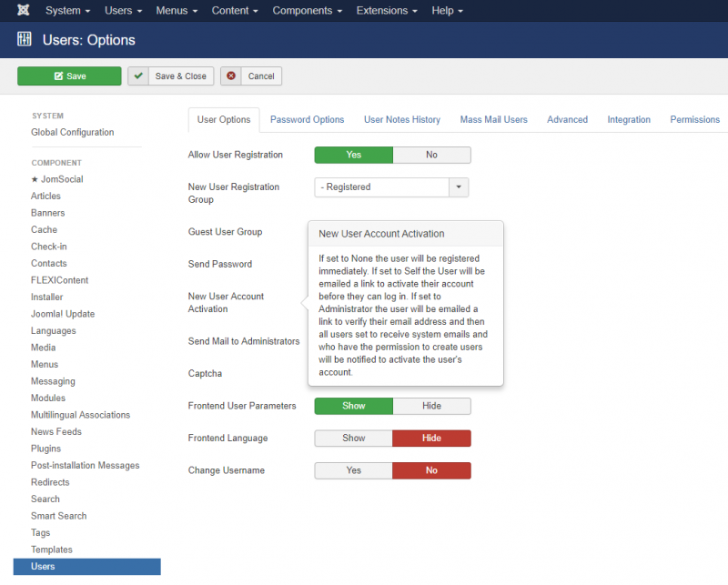The width and height of the screenshot is (728, 585).
Task: Expand the Extensions menu
Action: 389,11
